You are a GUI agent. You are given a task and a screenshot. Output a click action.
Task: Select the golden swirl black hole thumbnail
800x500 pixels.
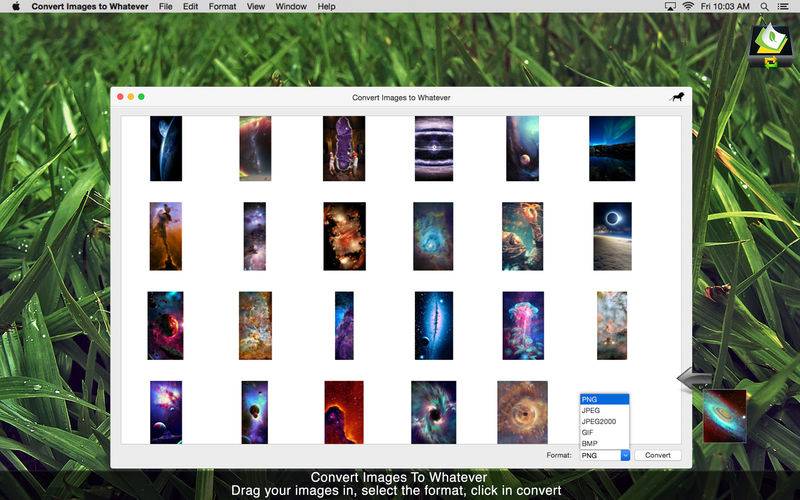tap(522, 412)
